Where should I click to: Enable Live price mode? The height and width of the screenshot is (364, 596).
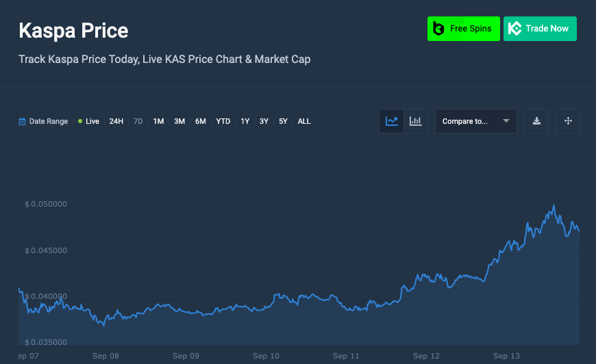click(x=88, y=122)
